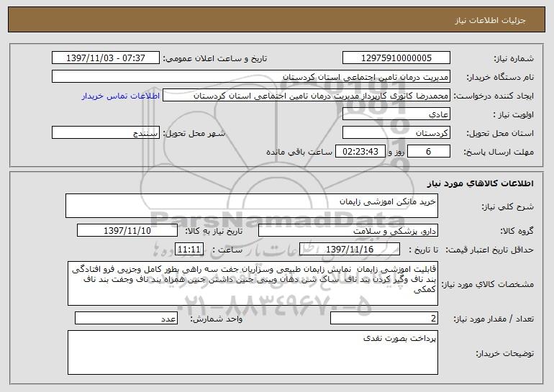Click the label اولویت نیاز
Image resolution: width=554 pixels, height=392 pixels.
514,115
